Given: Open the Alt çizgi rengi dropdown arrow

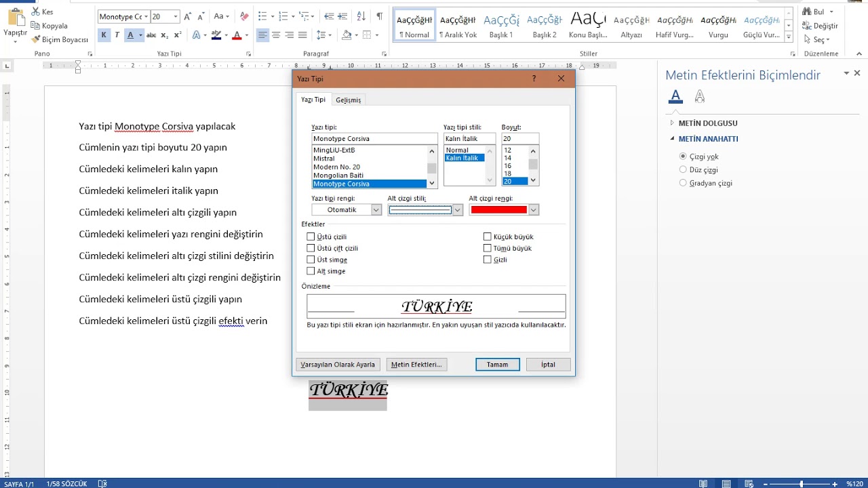Looking at the screenshot, I should 534,210.
